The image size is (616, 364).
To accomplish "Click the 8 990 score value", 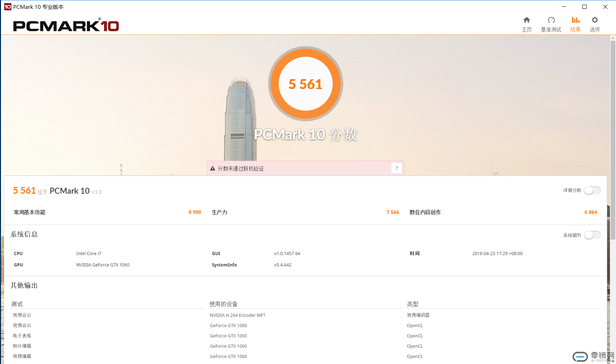I will click(195, 212).
